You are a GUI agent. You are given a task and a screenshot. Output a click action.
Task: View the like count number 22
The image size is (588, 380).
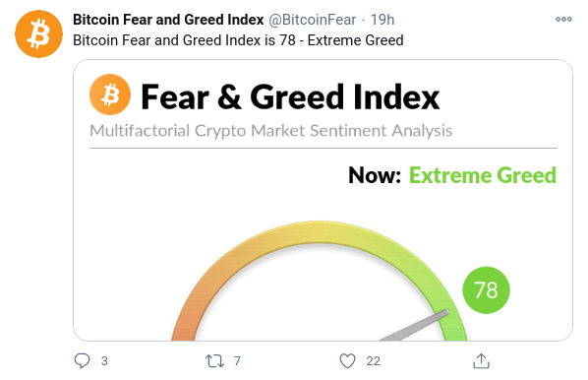373,361
